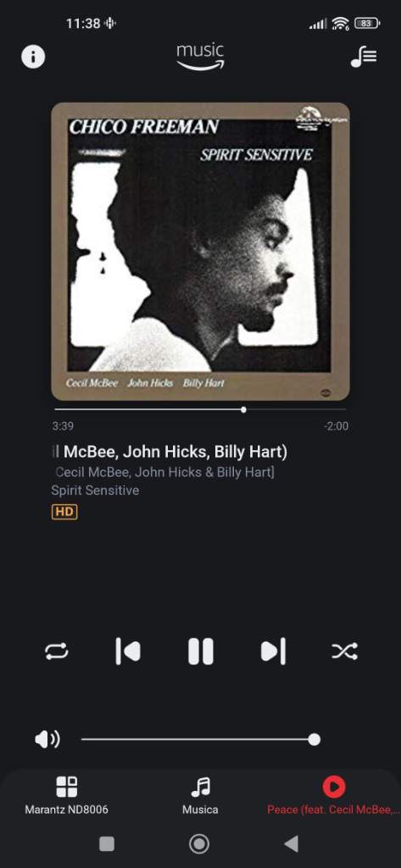Open the now playing Peace tab
The image size is (401, 868).
[x=333, y=795]
